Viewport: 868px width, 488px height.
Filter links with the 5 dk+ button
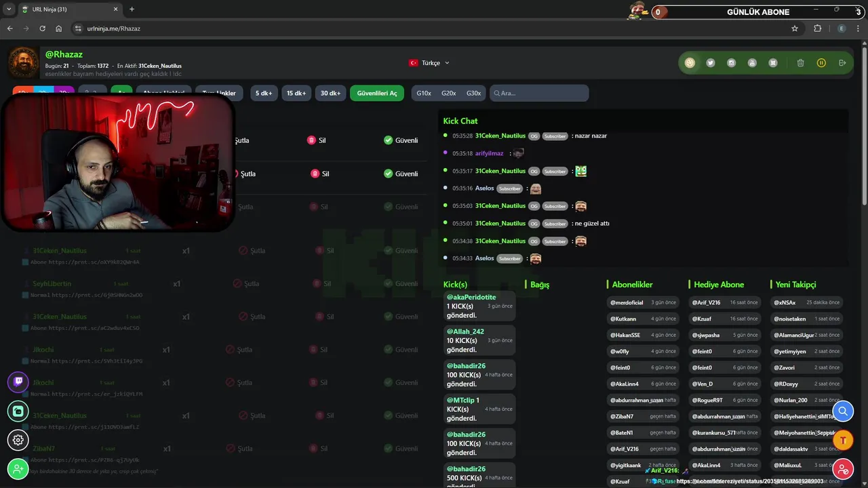coord(264,93)
